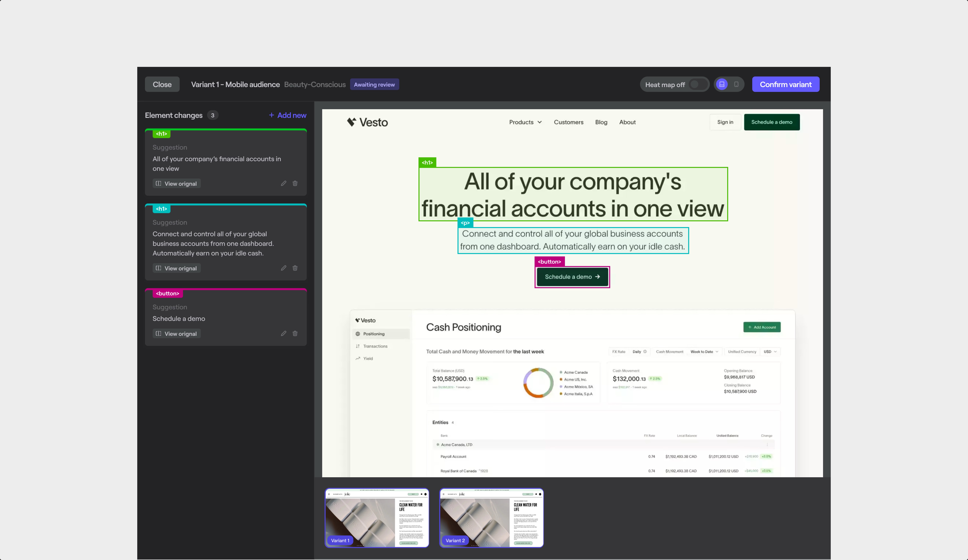
Task: Click pencil icon on the Connect and control suggestion
Action: pyautogui.click(x=283, y=268)
